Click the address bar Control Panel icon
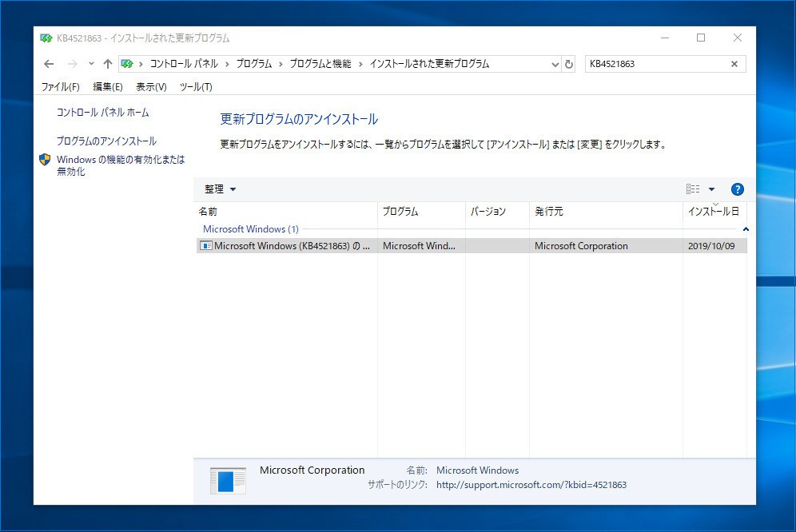The image size is (796, 532). [x=127, y=64]
